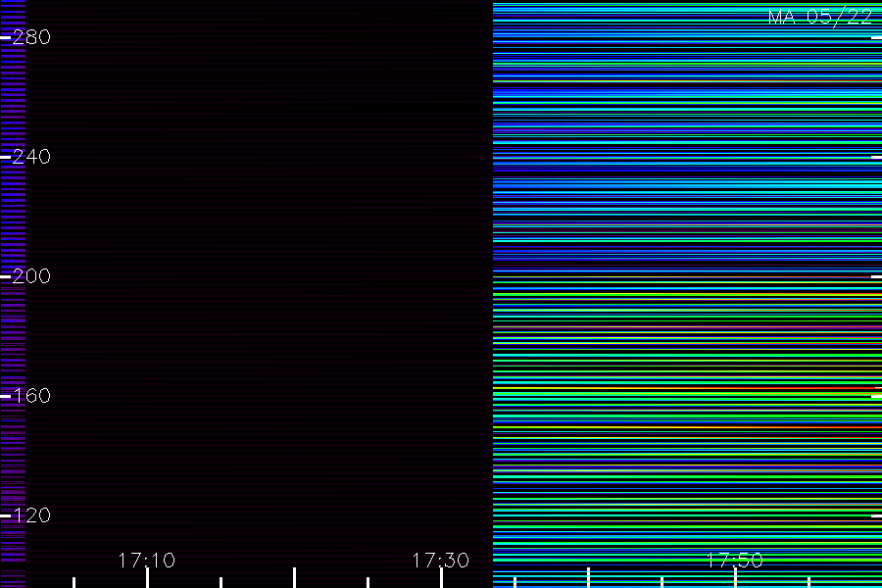
Task: Click the MA 05/22 date label
Action: click(x=820, y=17)
